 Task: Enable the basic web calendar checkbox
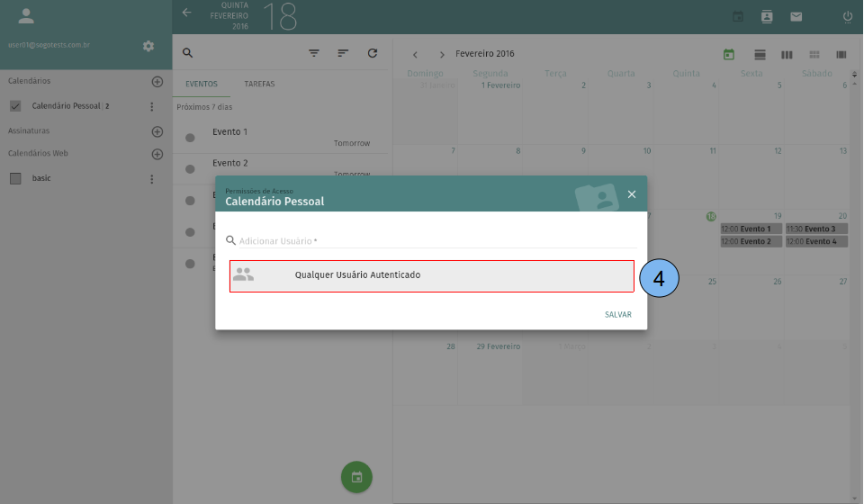click(15, 178)
